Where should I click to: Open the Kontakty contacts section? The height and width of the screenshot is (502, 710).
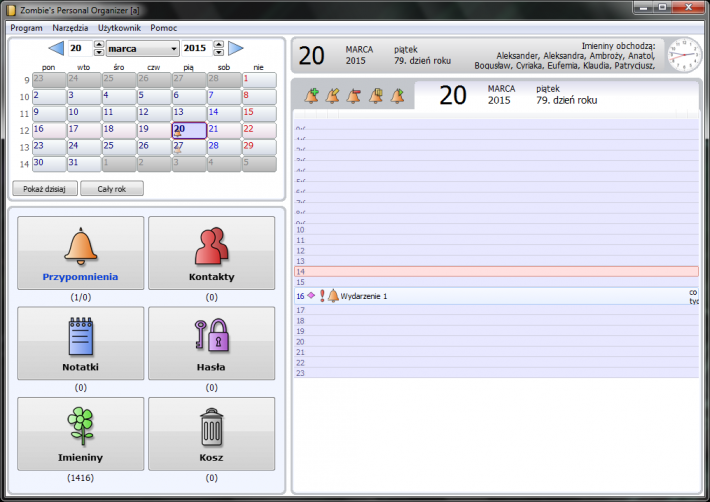[x=211, y=253]
